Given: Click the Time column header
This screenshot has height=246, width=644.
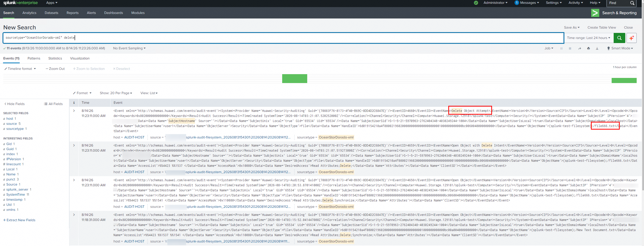Looking at the screenshot, I should [85, 102].
